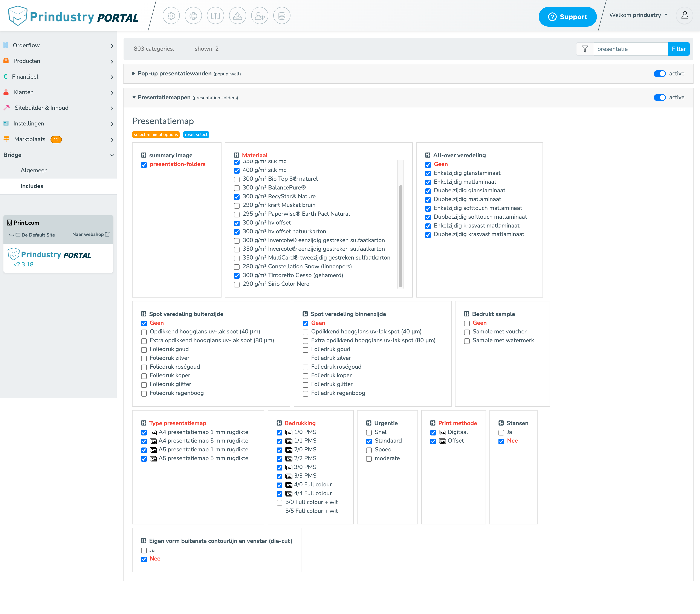Click the upload tray icon in header

tap(237, 16)
